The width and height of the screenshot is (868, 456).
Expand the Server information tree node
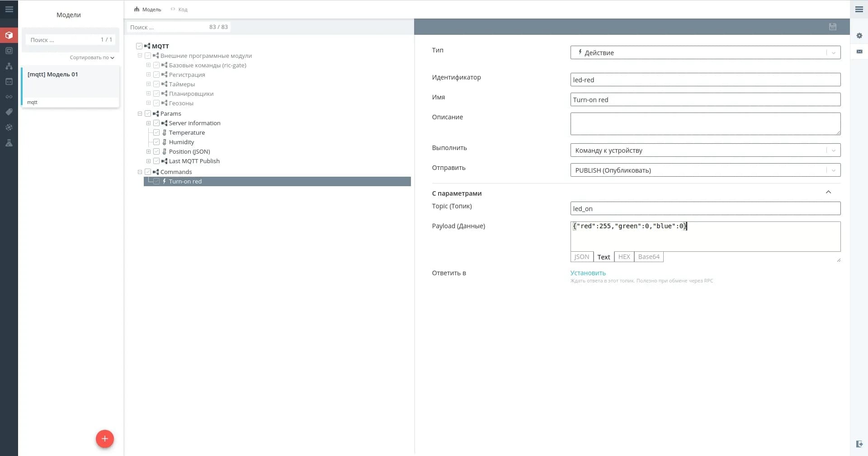[x=148, y=123]
